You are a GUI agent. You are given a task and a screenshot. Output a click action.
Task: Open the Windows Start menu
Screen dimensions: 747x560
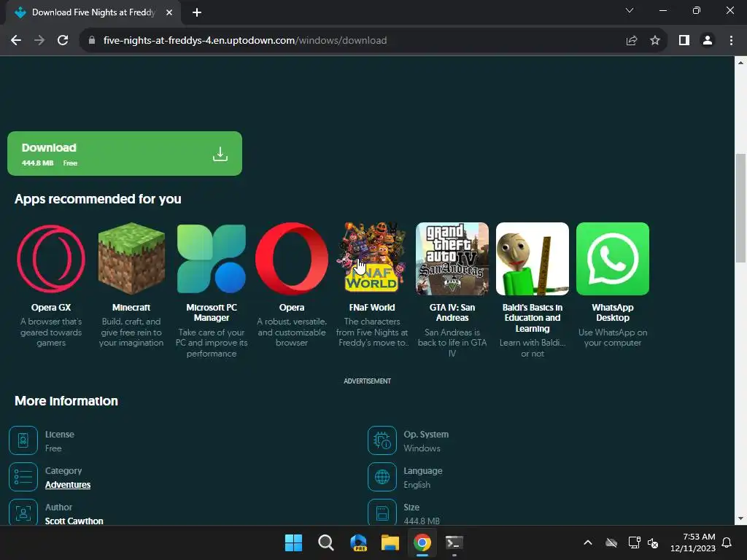click(x=293, y=542)
